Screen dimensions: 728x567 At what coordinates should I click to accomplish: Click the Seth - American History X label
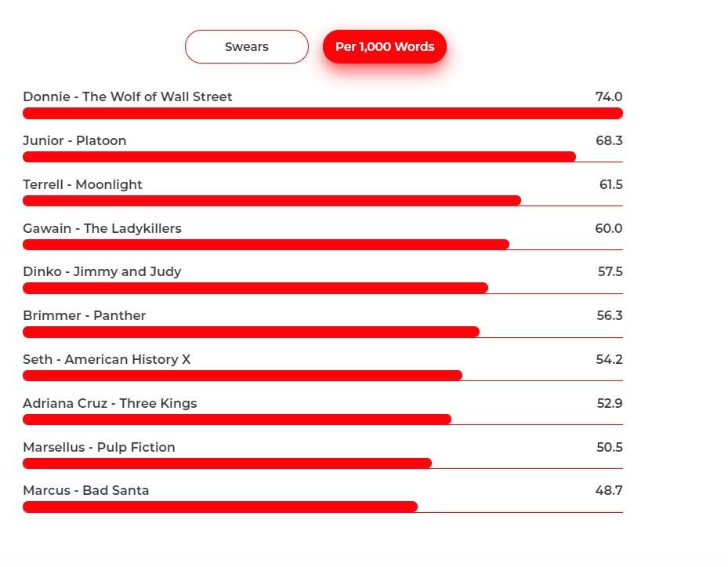click(x=107, y=360)
